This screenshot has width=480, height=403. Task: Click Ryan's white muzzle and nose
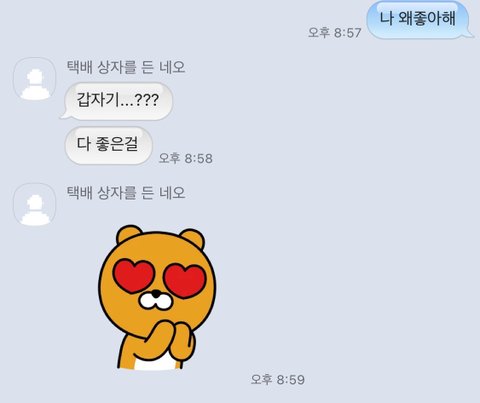(x=156, y=299)
